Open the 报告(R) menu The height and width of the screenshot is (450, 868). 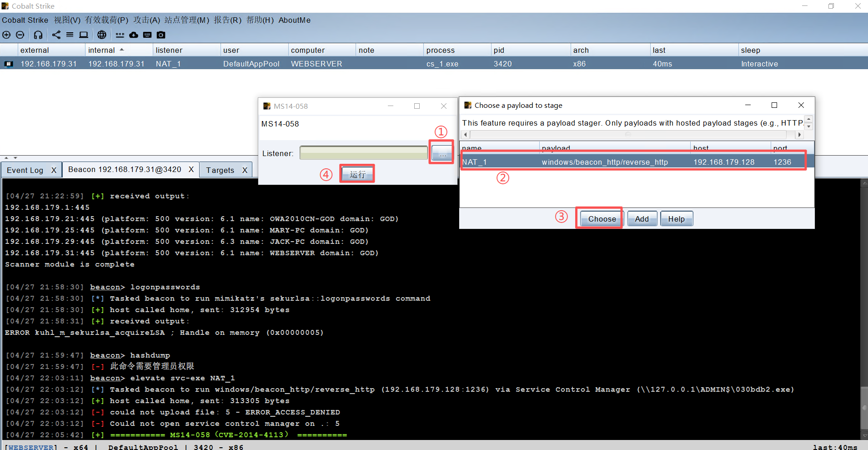coord(227,20)
